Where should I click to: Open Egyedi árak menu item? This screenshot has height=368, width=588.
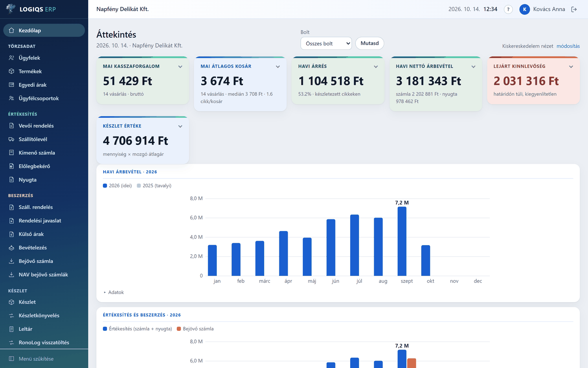pyautogui.click(x=44, y=85)
